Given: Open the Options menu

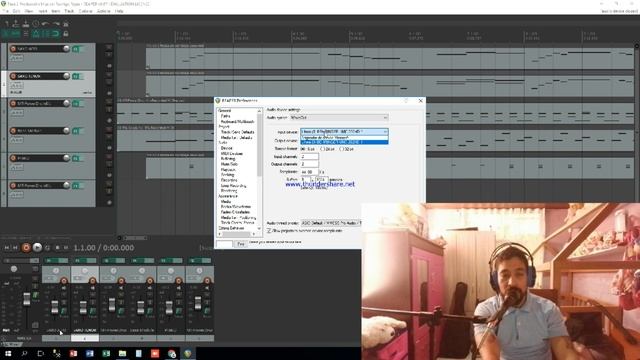Looking at the screenshot, I should pos(85,11).
